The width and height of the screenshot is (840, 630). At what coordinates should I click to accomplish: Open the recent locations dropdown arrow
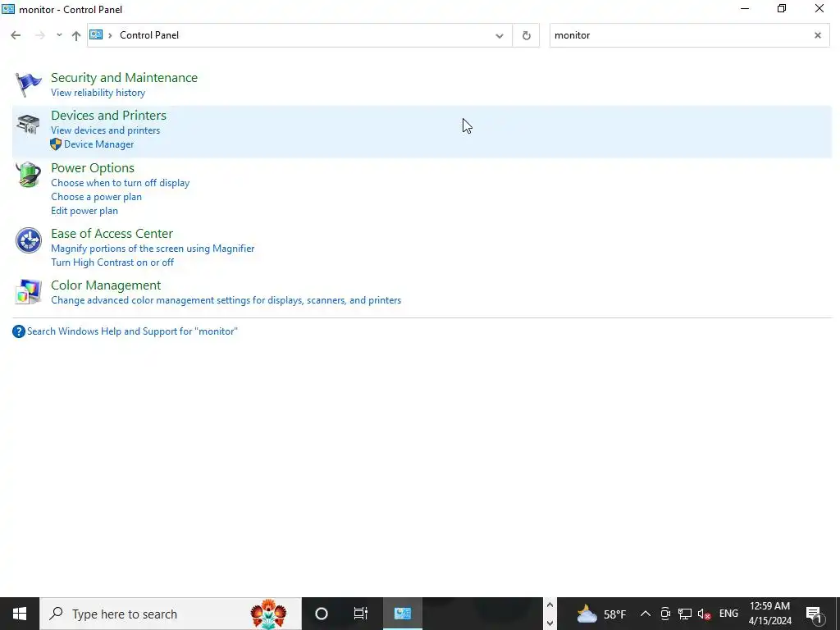59,35
